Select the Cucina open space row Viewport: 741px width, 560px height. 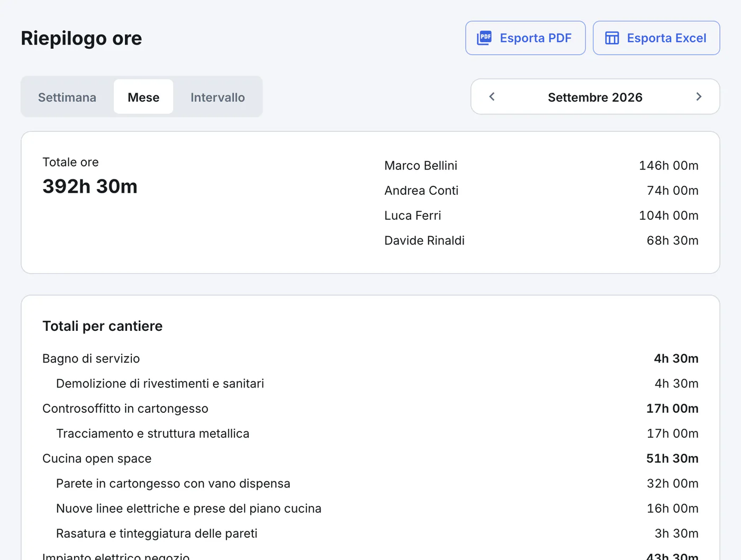tap(370, 458)
